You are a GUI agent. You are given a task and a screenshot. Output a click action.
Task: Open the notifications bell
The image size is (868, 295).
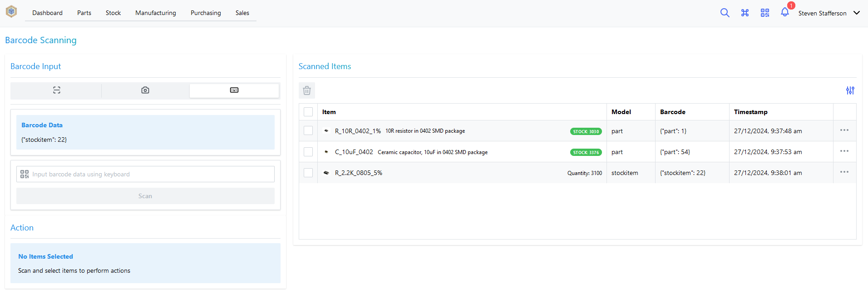[785, 12]
